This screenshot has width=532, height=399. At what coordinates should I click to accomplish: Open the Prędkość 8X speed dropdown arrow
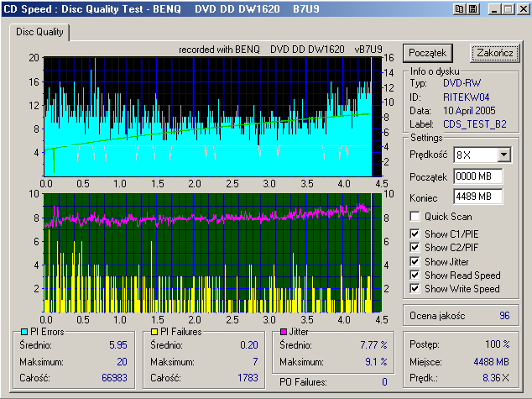pos(504,155)
